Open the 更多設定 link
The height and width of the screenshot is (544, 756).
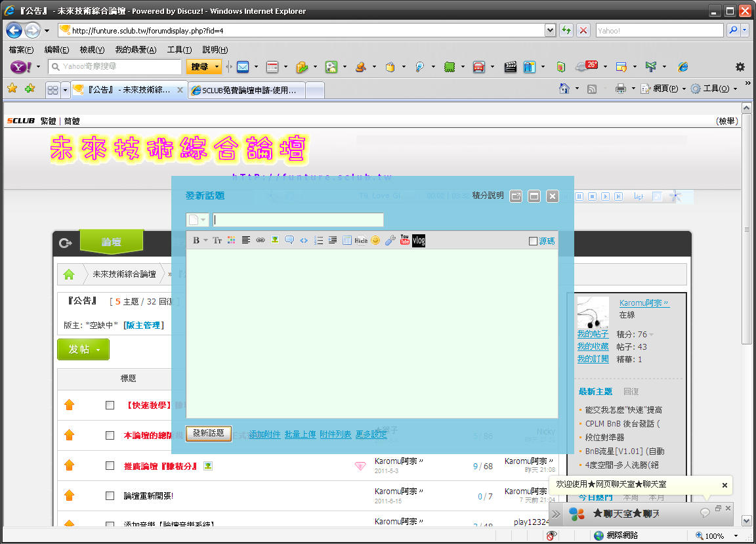pos(371,434)
